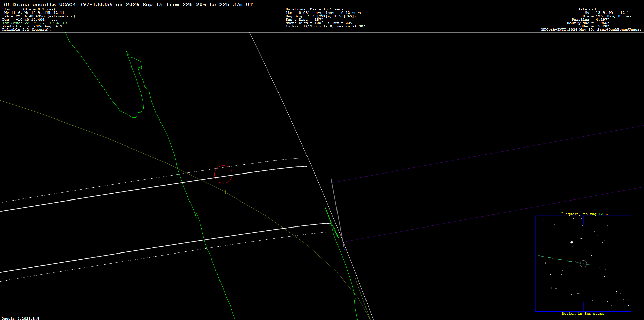This screenshot has width=644, height=320.
Task: Click the 'Mag Drop: 1.6 [77%]v, 1.5 [76%]r' line
Action: click(321, 16)
